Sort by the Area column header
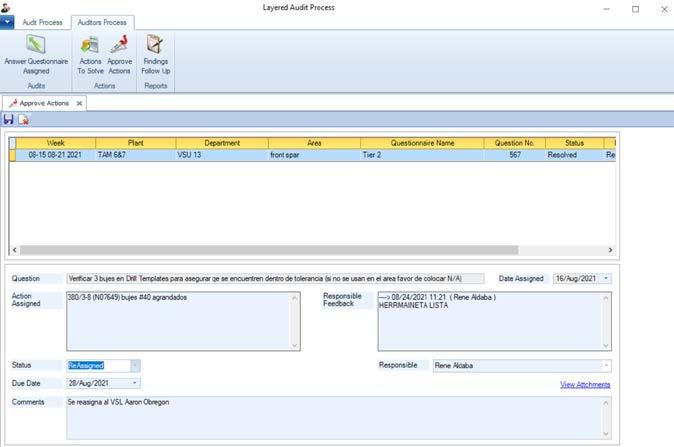The width and height of the screenshot is (674, 447). tap(314, 143)
